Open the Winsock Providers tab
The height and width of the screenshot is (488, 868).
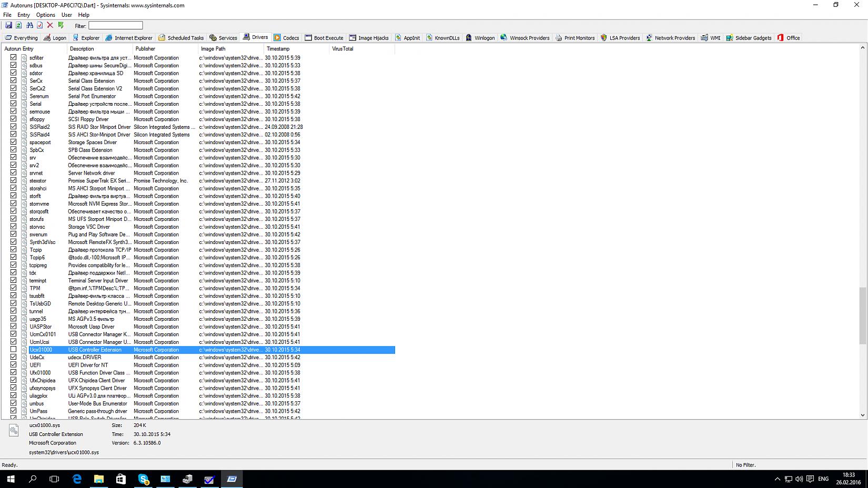coord(525,38)
